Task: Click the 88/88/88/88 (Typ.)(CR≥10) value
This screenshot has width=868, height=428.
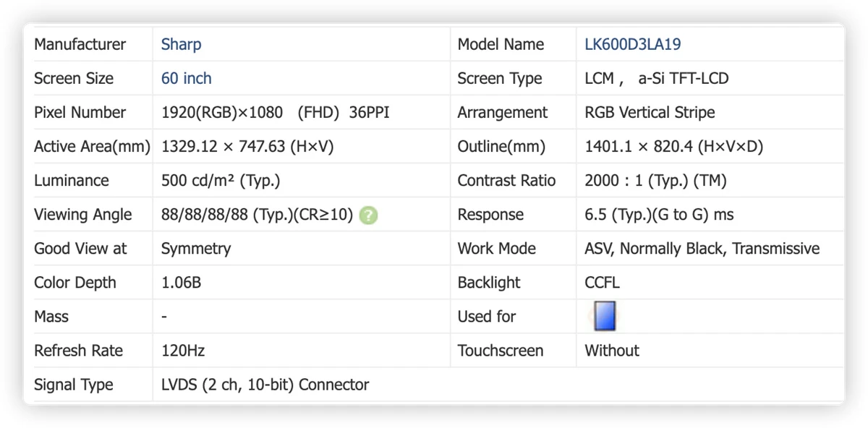Action: coord(258,215)
